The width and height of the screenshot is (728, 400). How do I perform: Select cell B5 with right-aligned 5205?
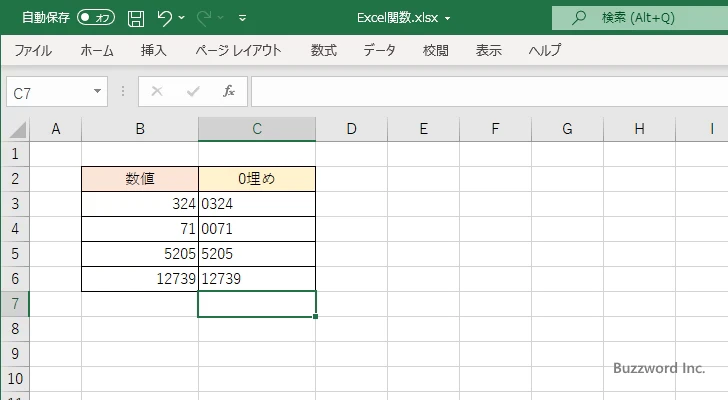(140, 254)
